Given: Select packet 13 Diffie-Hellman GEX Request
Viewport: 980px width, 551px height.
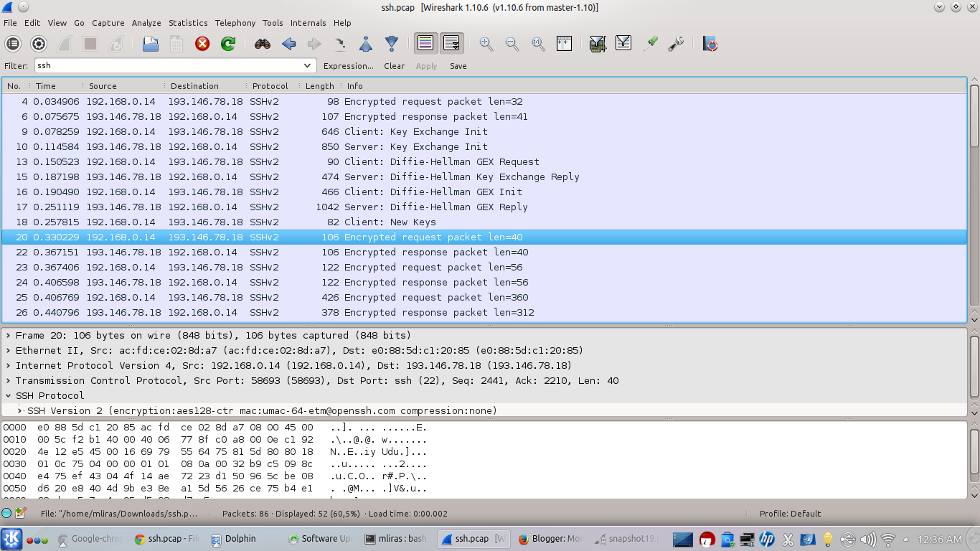Looking at the screenshot, I should click(x=484, y=162).
